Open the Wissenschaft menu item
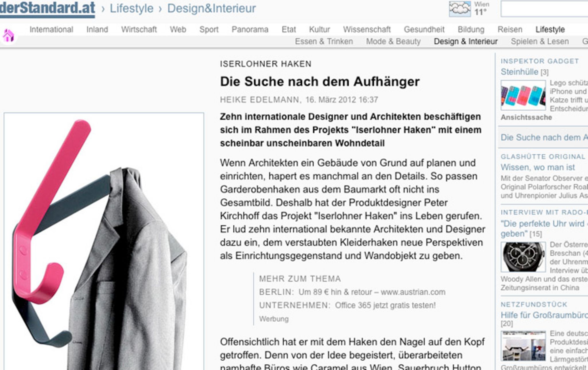 [367, 30]
